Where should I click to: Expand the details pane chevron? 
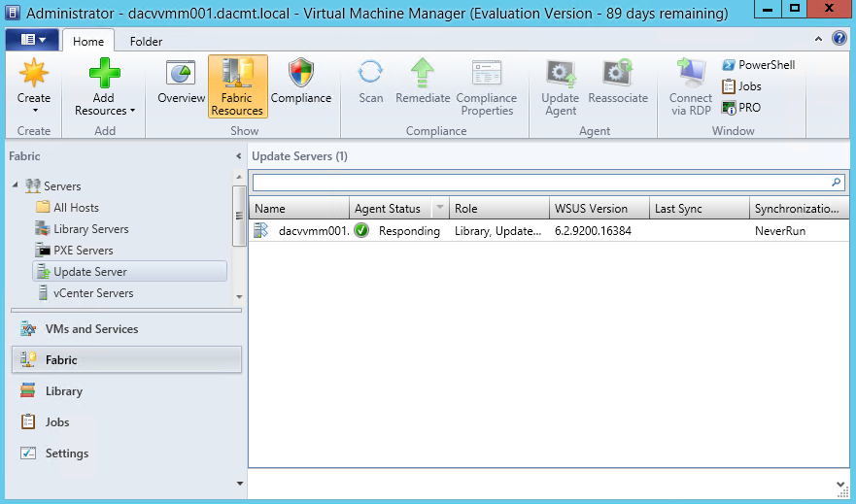[841, 485]
